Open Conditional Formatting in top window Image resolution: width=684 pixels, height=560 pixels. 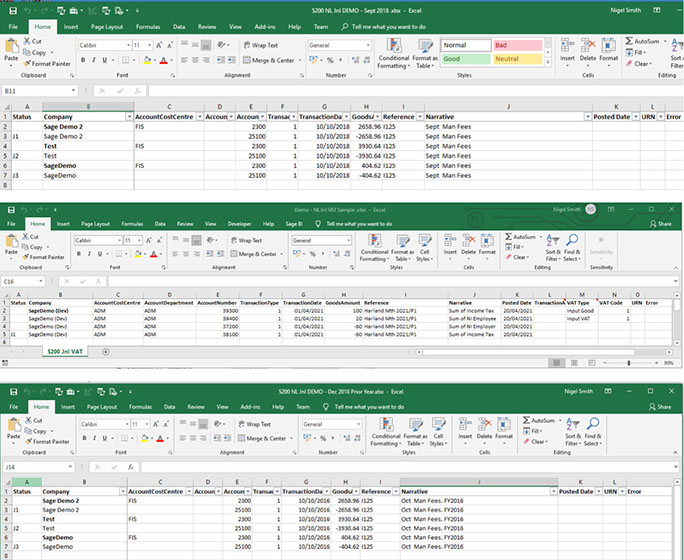393,54
